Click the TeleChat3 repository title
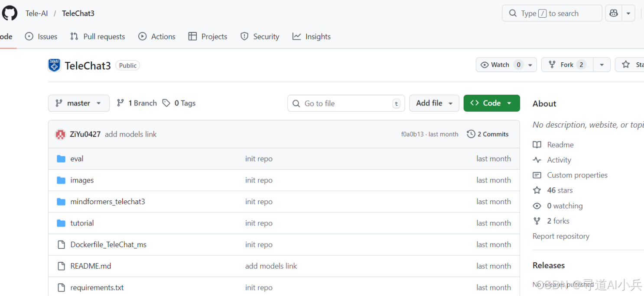 click(x=88, y=66)
